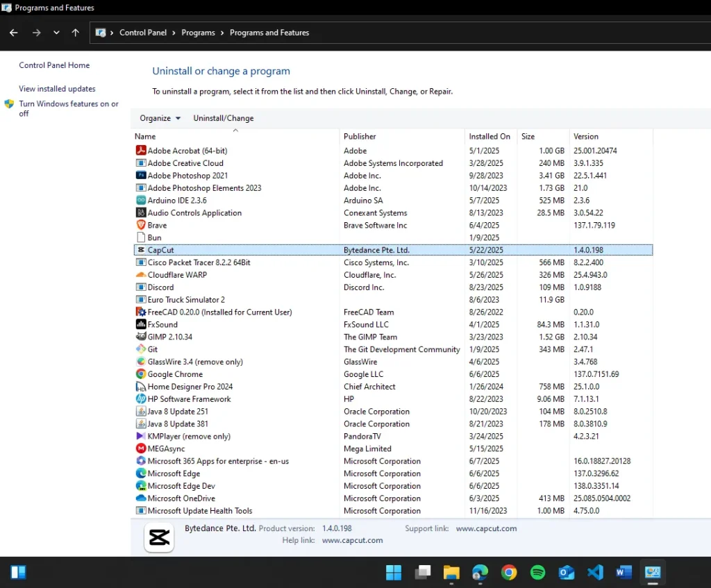
Task: Sort by the Size column header
Action: point(543,137)
